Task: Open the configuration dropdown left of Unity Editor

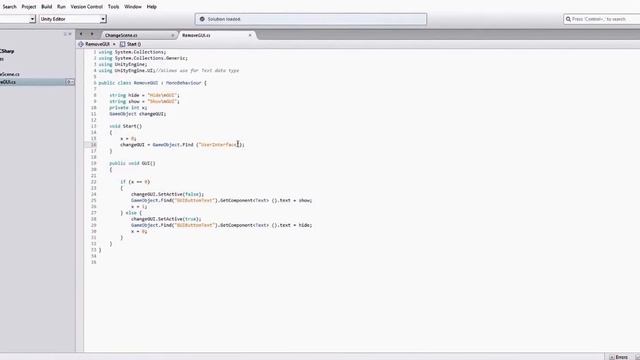Action: coord(18,19)
